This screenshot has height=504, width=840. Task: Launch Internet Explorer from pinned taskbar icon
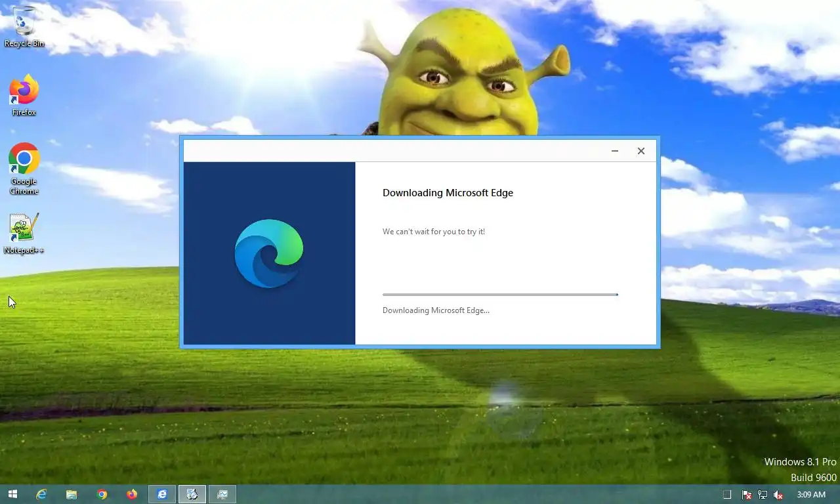pos(41,494)
